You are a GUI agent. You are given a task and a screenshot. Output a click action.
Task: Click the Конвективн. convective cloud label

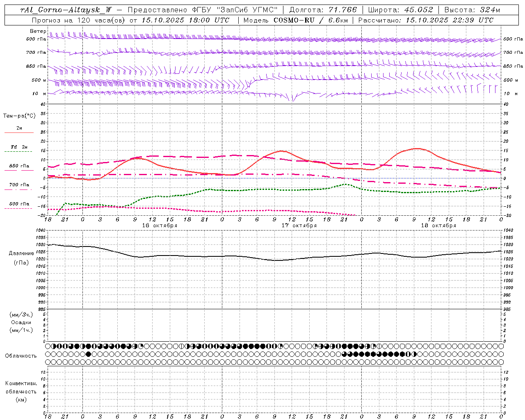[x=21, y=383]
